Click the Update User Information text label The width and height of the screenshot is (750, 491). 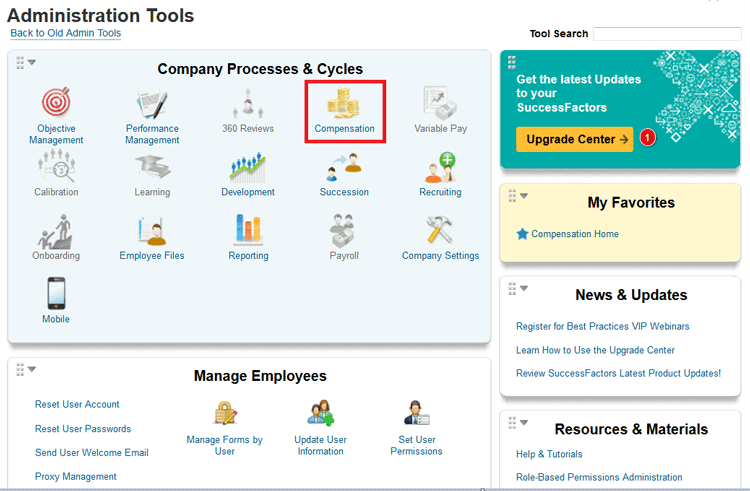320,445
